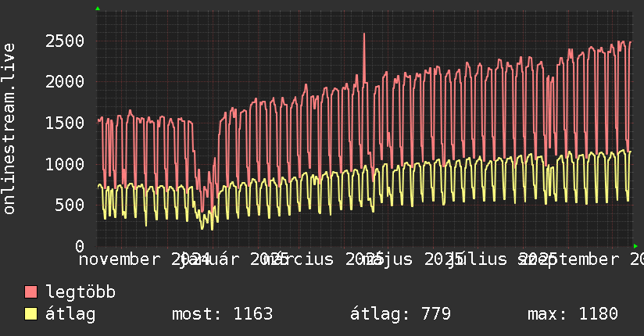Viewport: 644px width, 336px height.
Task: Click the 'most: 1163' current value
Action: pos(222,314)
